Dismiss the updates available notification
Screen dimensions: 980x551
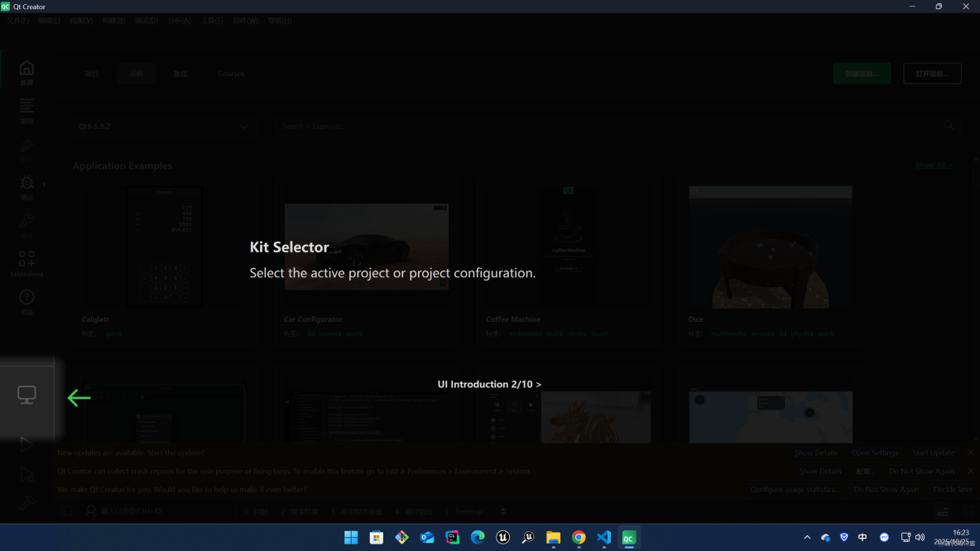pos(970,453)
